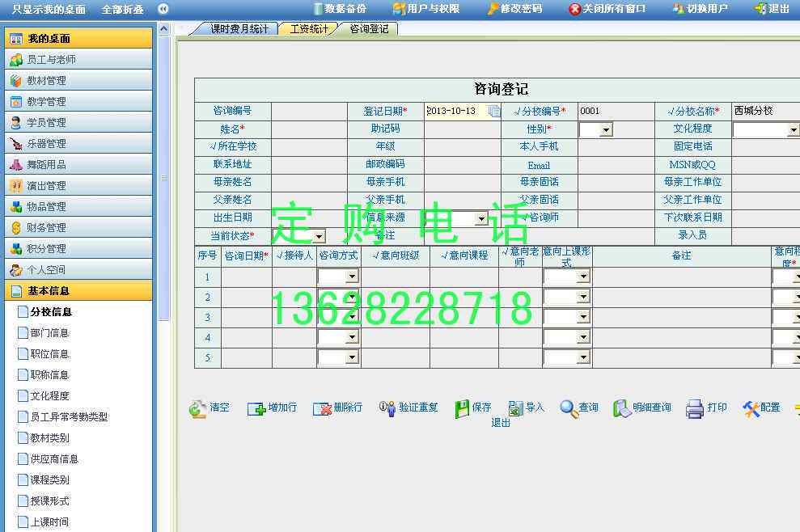Click 查询 search button
Screen dimensions: 800x532
click(579, 408)
